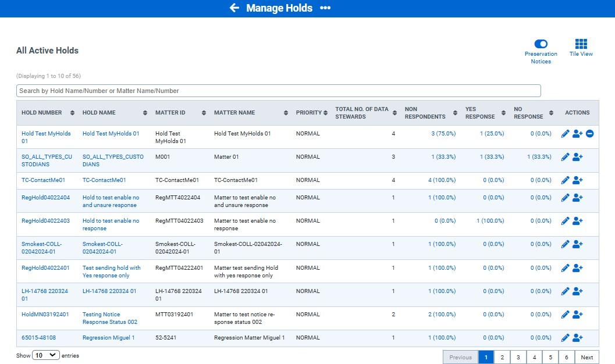Screen dimensions: 615x364
Task: Select matter ID 52-5241
Action: [166, 338]
